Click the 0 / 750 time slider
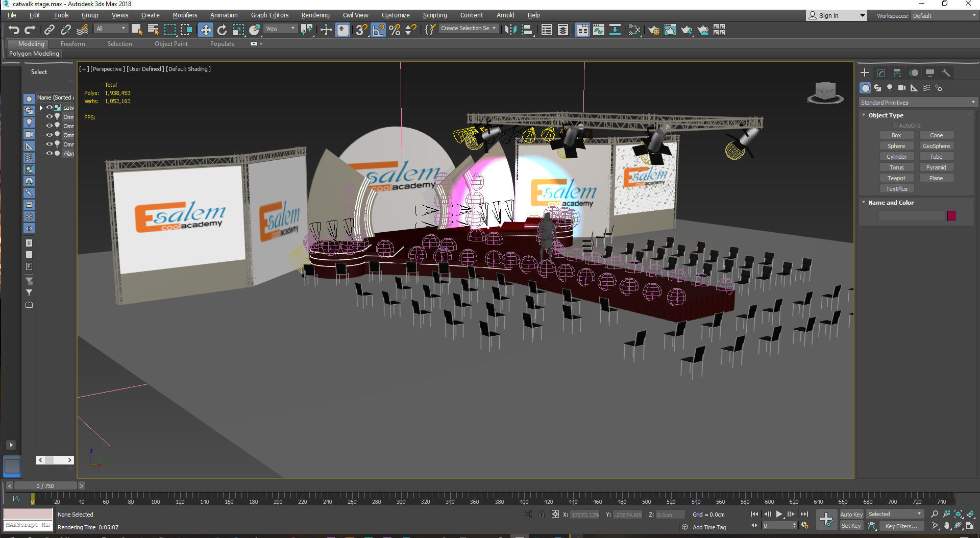 (x=45, y=486)
